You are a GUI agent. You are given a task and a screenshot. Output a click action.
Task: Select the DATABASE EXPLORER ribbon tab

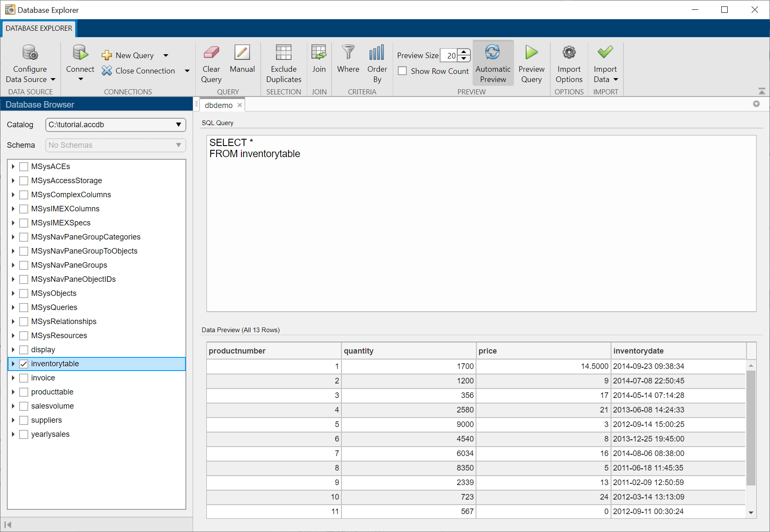(39, 28)
